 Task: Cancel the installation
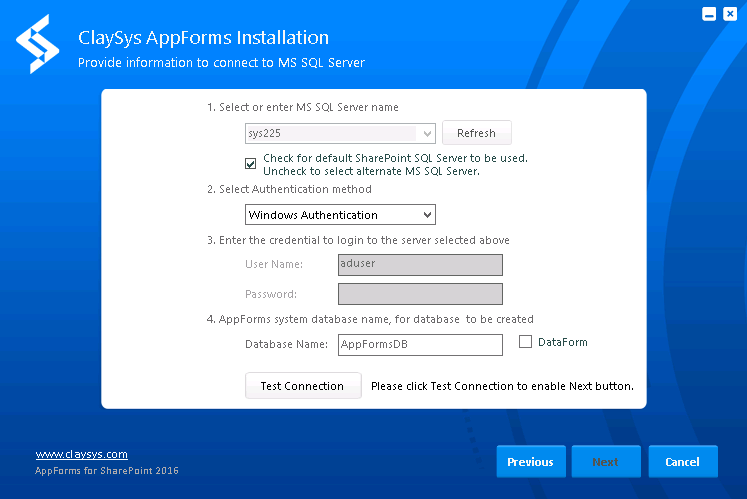pyautogui.click(x=683, y=461)
